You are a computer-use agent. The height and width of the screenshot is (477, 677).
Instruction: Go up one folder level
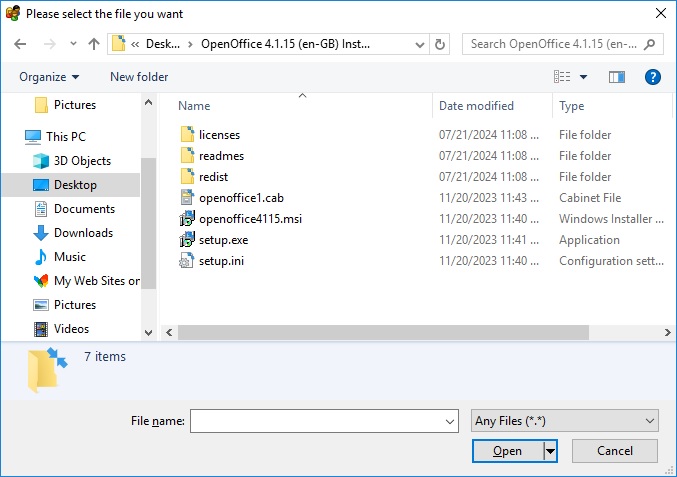[94, 44]
